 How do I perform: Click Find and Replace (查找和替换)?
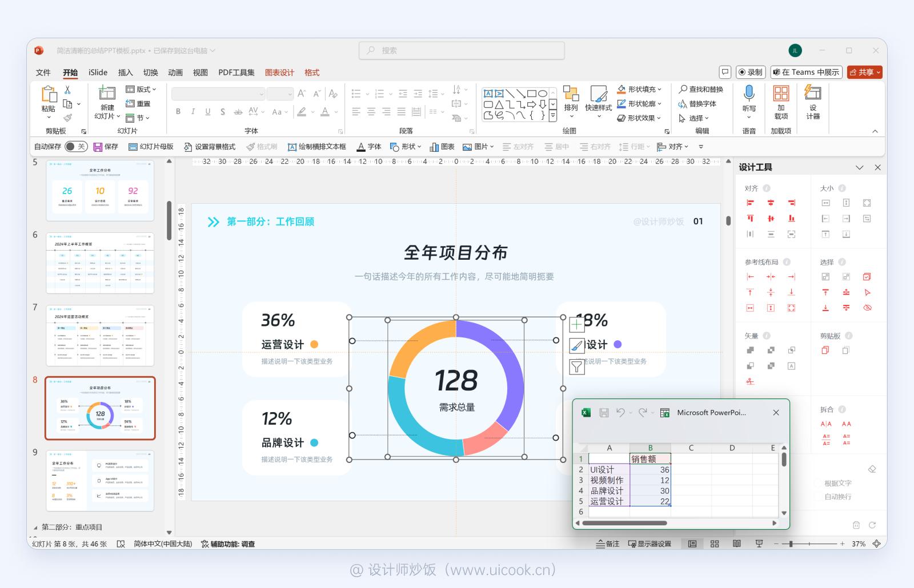[701, 89]
